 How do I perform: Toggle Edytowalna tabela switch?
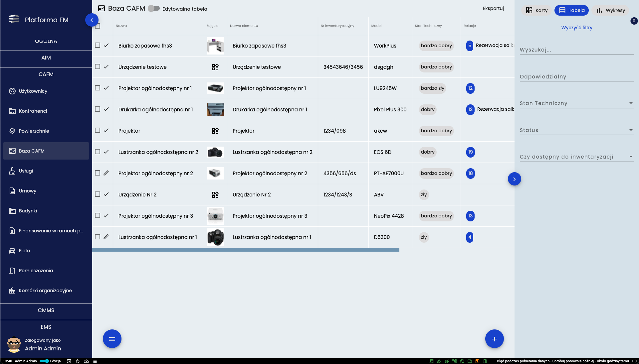tap(154, 8)
